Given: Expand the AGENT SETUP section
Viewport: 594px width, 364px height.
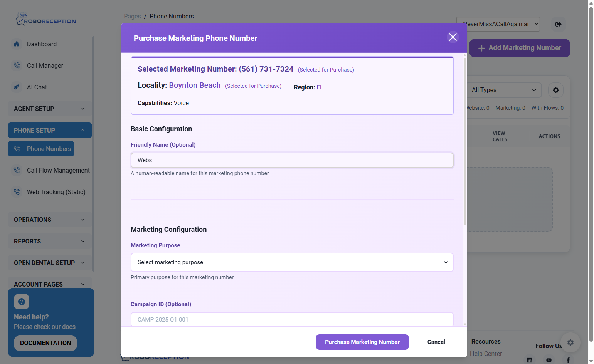Looking at the screenshot, I should (x=50, y=109).
